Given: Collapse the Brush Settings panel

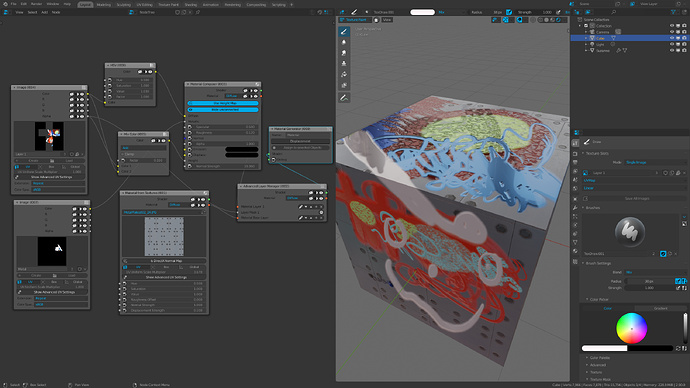Looking at the screenshot, I should pos(597,263).
